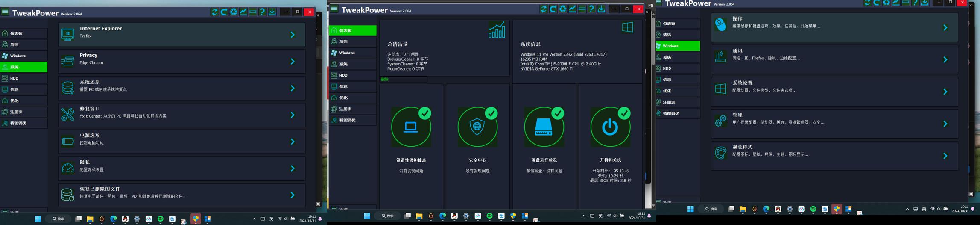The height and width of the screenshot is (225, 980).
Task: Click the 隐私 gauge icon
Action: [x=68, y=168]
